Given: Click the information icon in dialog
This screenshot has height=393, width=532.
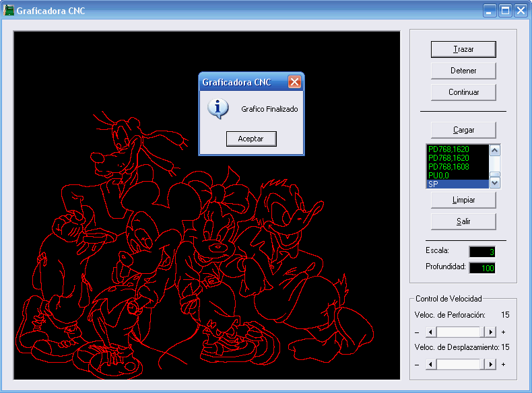Looking at the screenshot, I should (218, 108).
